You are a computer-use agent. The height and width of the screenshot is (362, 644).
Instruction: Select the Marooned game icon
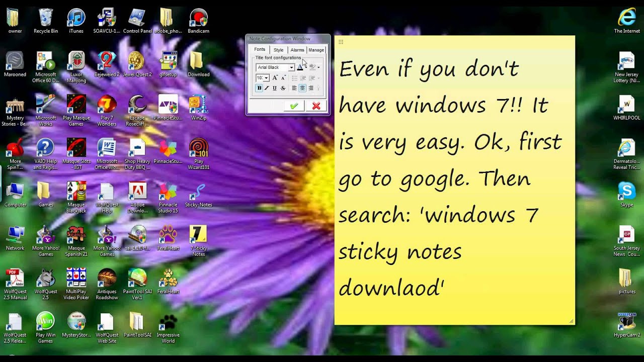click(15, 64)
